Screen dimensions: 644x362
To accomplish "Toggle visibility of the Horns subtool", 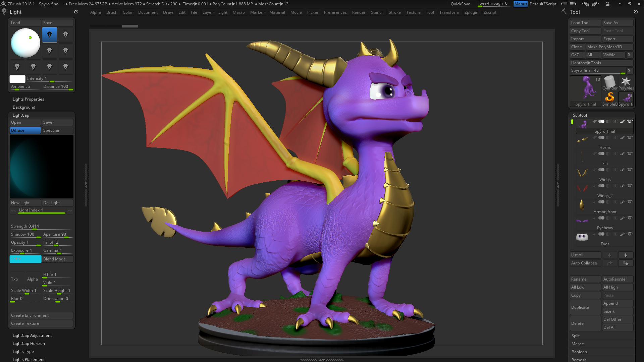I will [630, 137].
